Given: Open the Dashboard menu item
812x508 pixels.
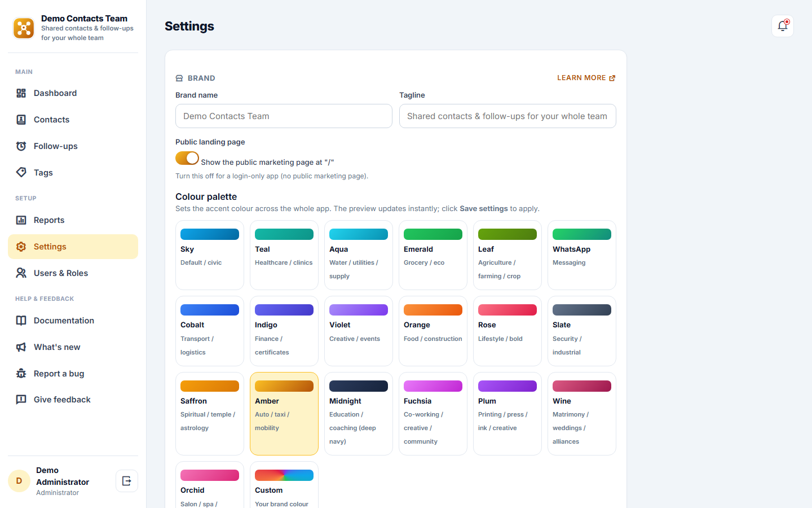Looking at the screenshot, I should [73, 93].
